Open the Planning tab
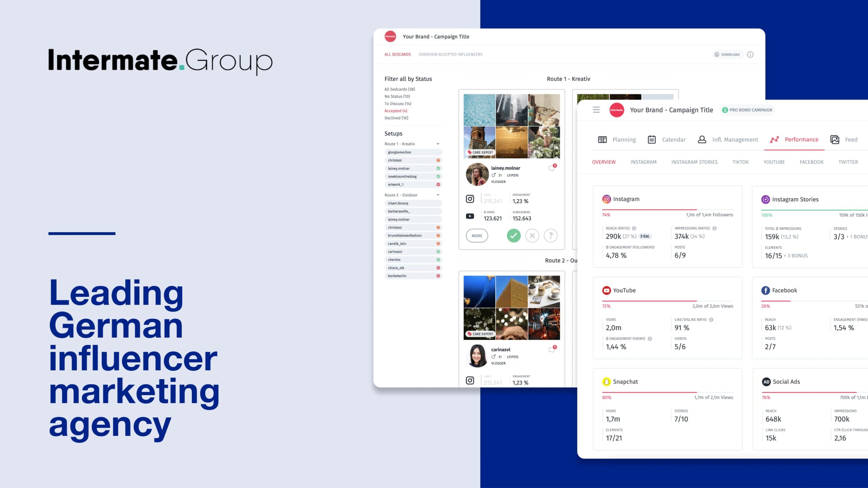The image size is (868, 488). coord(617,140)
